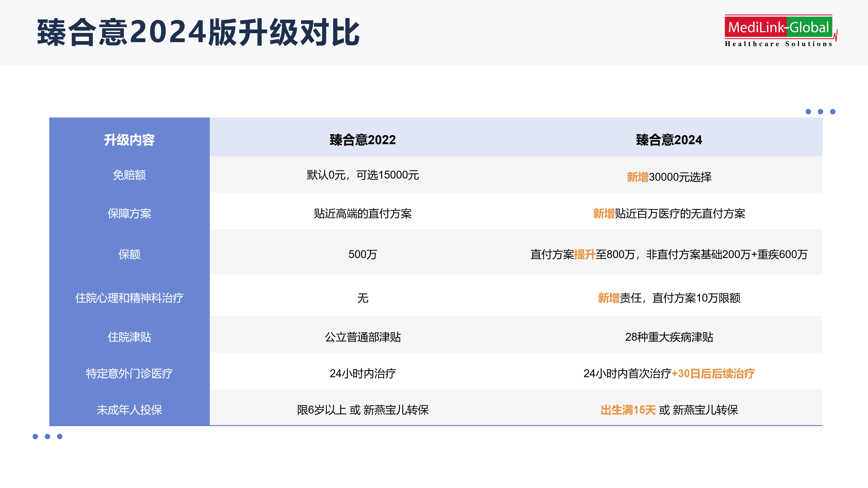Screen dimensions: 868x488
Task: Click the three blue dots at bottom left
Action: (47, 436)
